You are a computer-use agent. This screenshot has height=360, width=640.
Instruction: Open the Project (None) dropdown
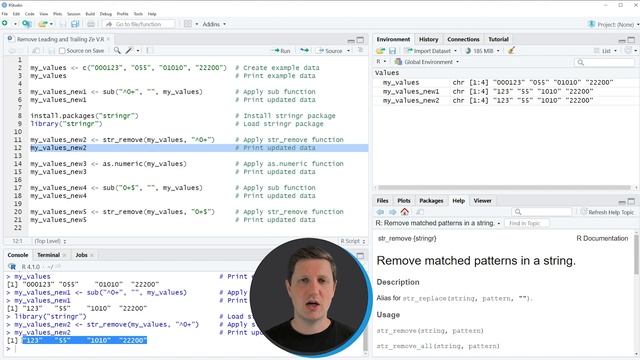[x=613, y=24]
